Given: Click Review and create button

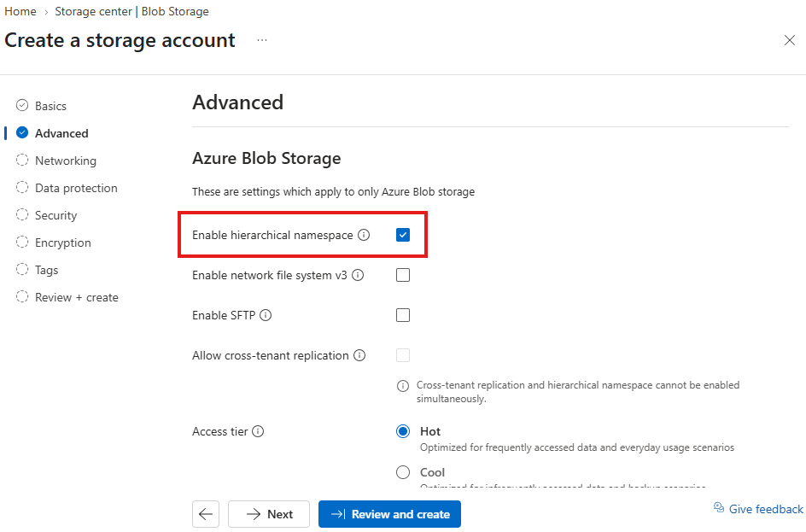Looking at the screenshot, I should click(x=389, y=514).
